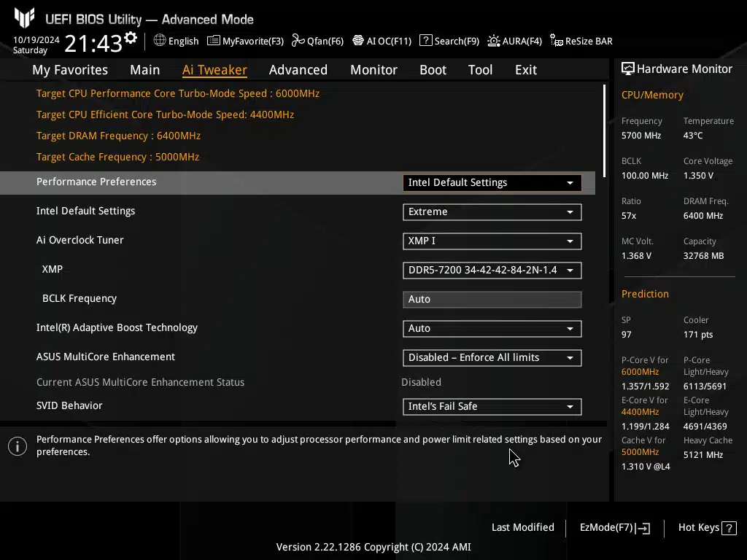Open Qfan(F6) fan control icon
Viewport: 747px width, 560px height.
(x=298, y=41)
